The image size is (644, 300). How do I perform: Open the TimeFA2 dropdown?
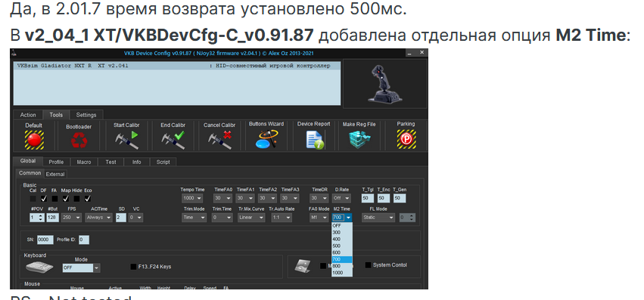[x=268, y=199]
